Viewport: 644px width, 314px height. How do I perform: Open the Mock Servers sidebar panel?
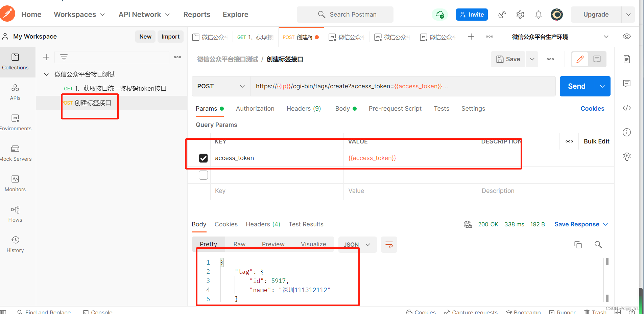click(x=15, y=153)
